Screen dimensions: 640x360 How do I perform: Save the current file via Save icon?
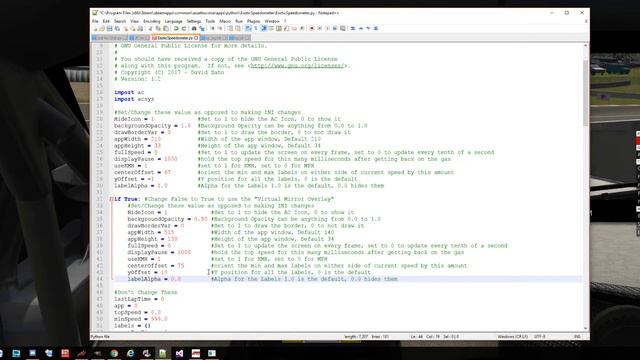[x=109, y=29]
